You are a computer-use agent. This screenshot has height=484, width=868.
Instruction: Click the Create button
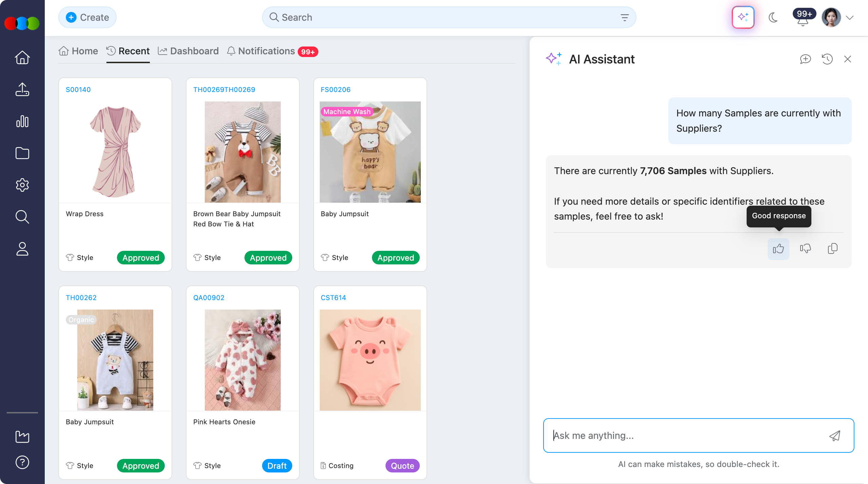pos(87,17)
